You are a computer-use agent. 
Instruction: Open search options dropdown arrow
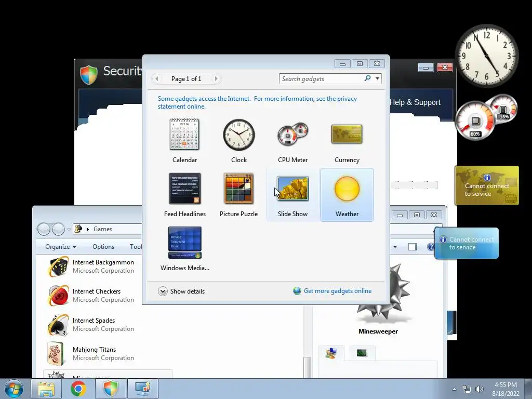pos(377,79)
